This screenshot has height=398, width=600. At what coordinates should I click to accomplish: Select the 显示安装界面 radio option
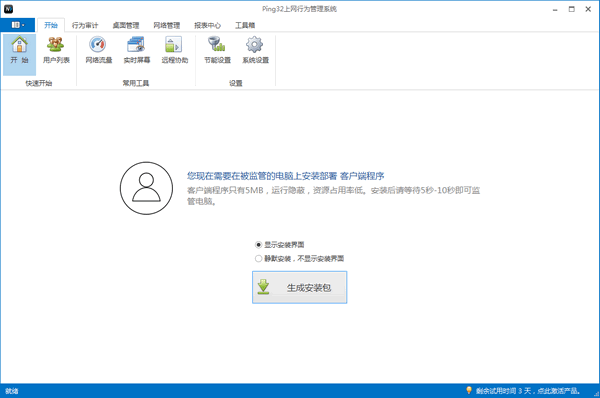pos(280,245)
